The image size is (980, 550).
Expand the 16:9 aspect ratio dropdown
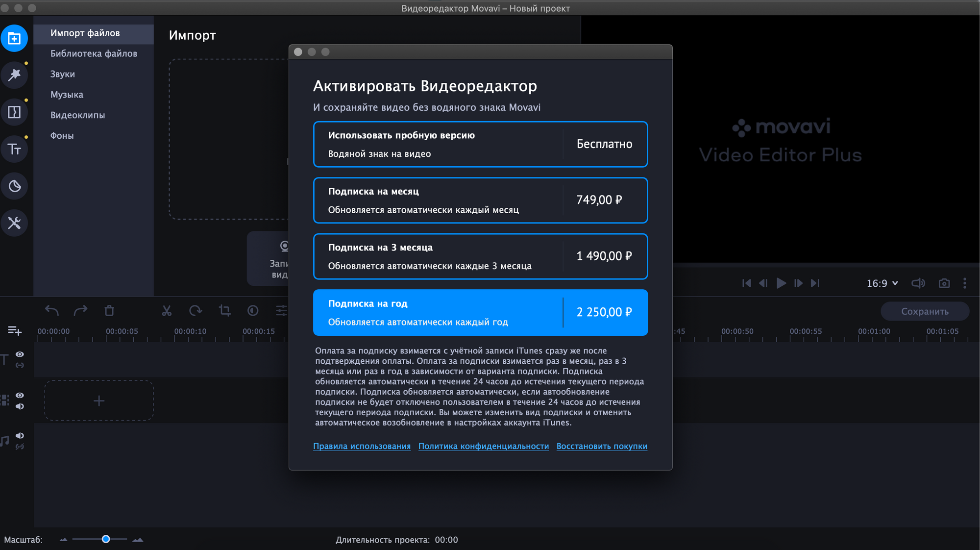pos(882,283)
